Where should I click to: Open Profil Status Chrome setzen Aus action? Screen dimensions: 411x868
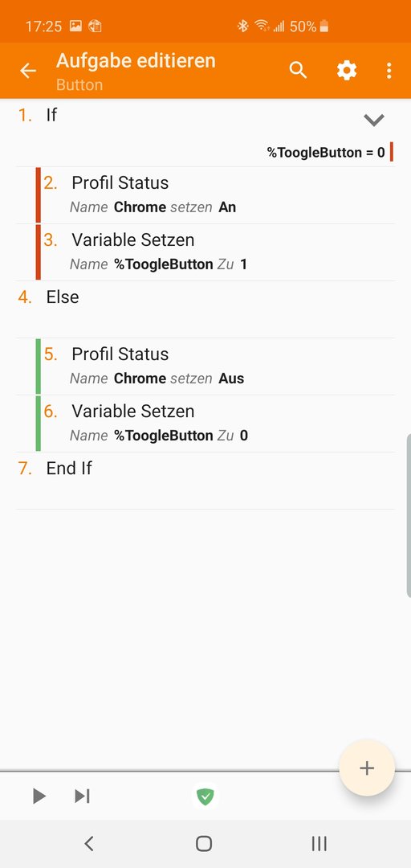(x=216, y=366)
